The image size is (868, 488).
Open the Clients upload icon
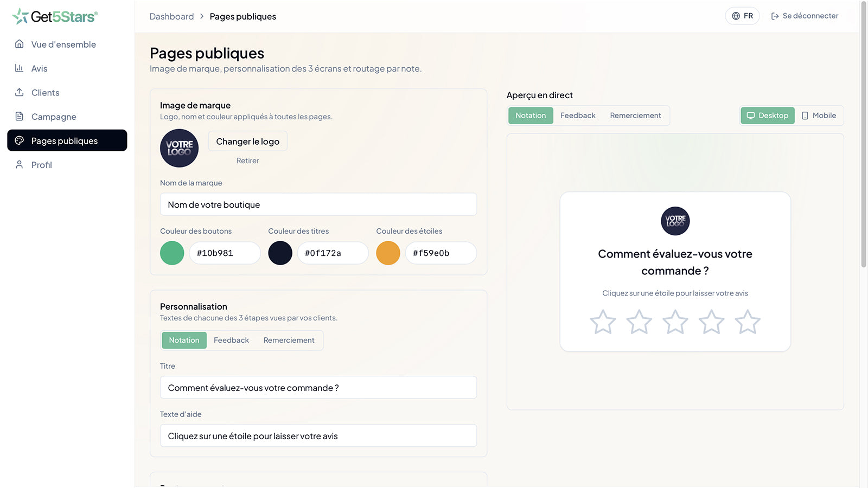coord(19,92)
